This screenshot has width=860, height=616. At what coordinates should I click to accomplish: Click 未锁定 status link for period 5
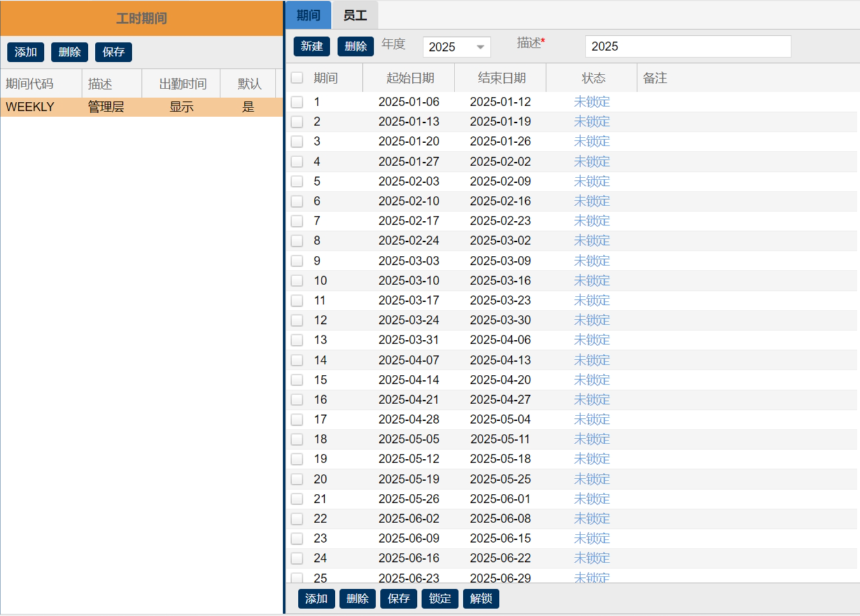point(591,181)
